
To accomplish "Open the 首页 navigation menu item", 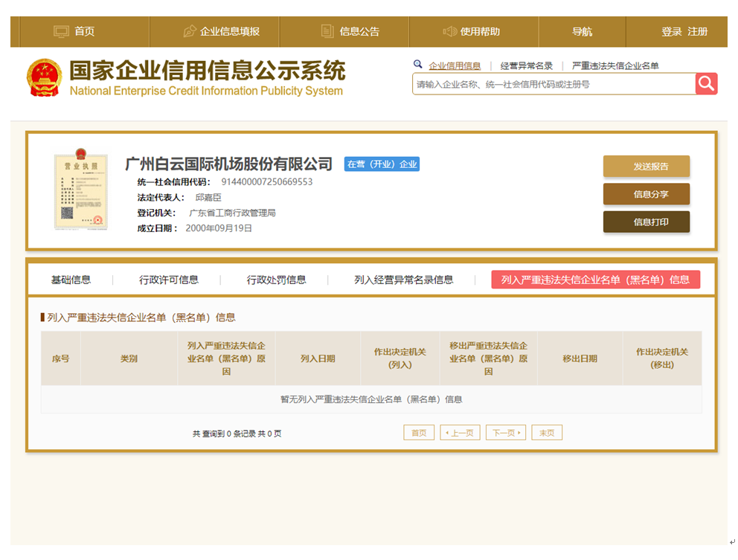I will pos(84,31).
